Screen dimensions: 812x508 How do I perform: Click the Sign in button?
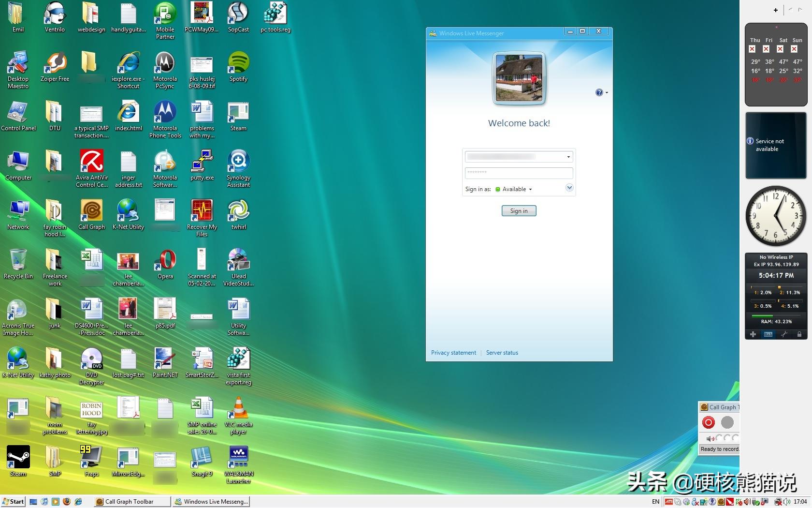(519, 211)
